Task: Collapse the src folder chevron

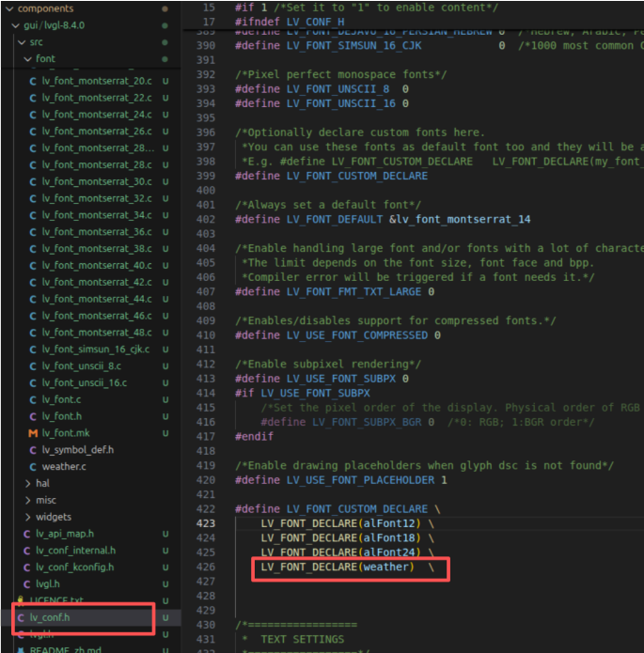Action: pyautogui.click(x=22, y=42)
